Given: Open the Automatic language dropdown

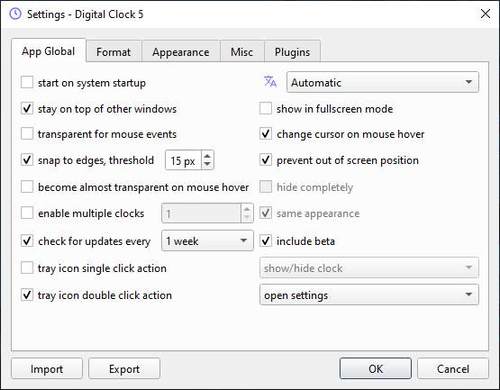Looking at the screenshot, I should pyautogui.click(x=382, y=82).
